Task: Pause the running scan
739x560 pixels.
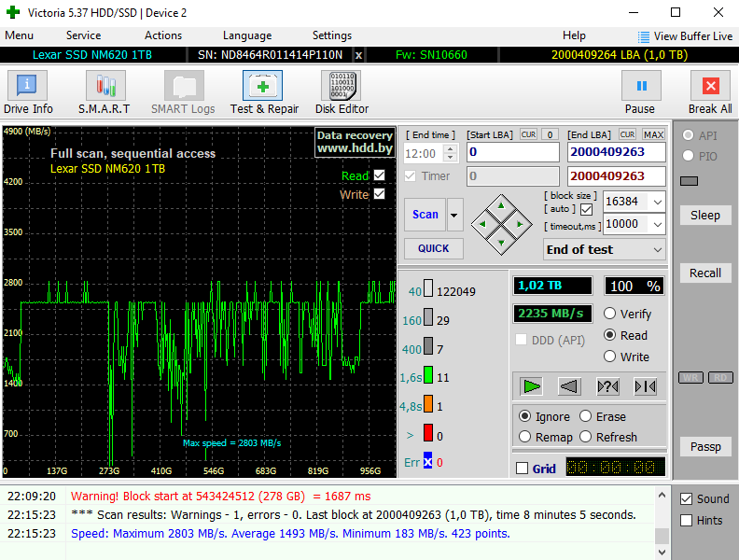Action: [x=641, y=85]
